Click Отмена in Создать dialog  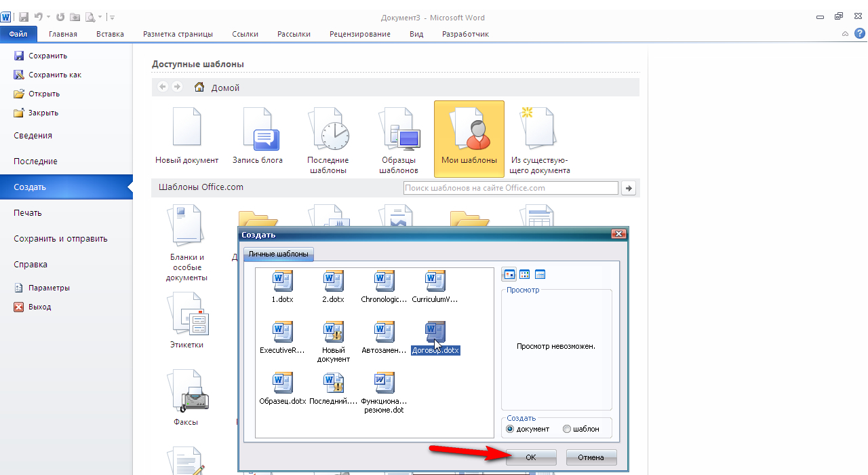click(591, 457)
